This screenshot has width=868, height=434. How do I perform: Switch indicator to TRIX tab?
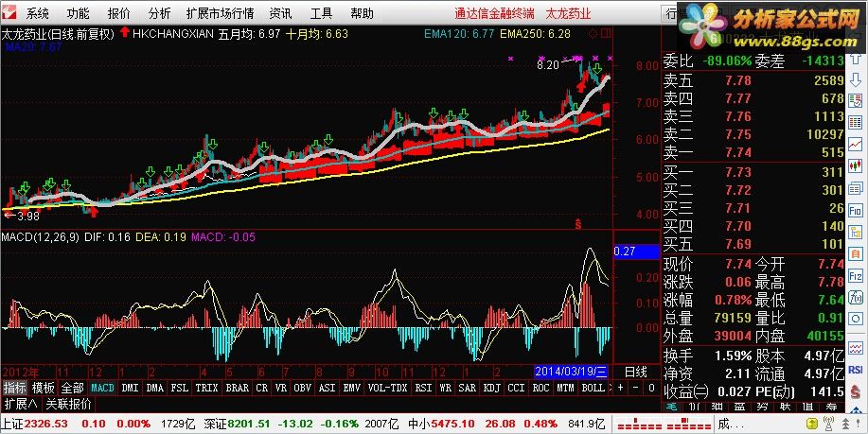(x=206, y=388)
